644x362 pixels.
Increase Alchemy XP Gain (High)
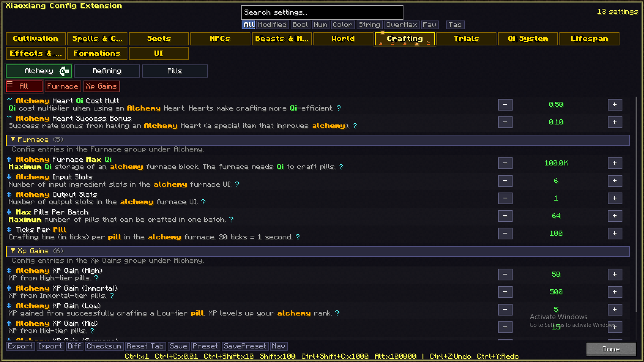tap(615, 275)
